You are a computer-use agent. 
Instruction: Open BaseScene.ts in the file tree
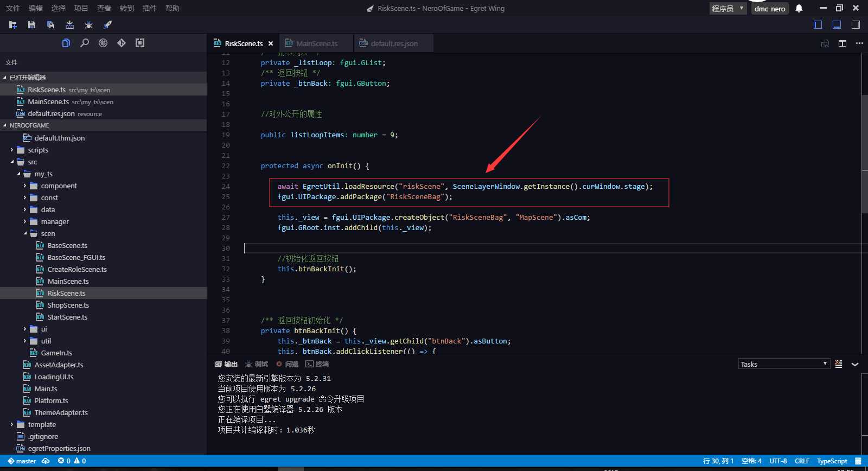coord(67,246)
